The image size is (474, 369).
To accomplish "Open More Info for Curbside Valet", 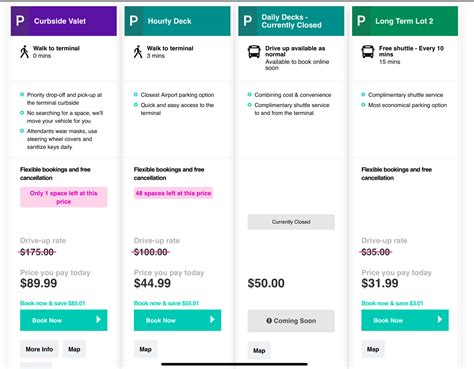I will [39, 349].
